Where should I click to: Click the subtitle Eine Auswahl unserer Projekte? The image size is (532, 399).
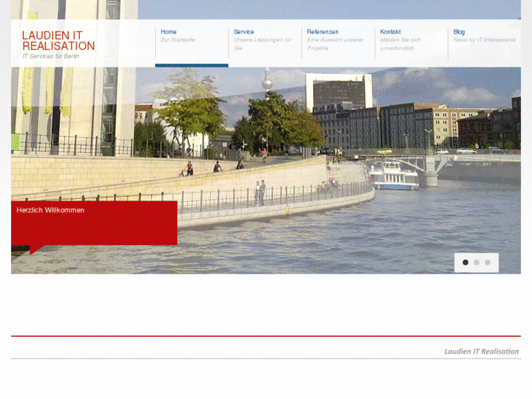pyautogui.click(x=335, y=44)
